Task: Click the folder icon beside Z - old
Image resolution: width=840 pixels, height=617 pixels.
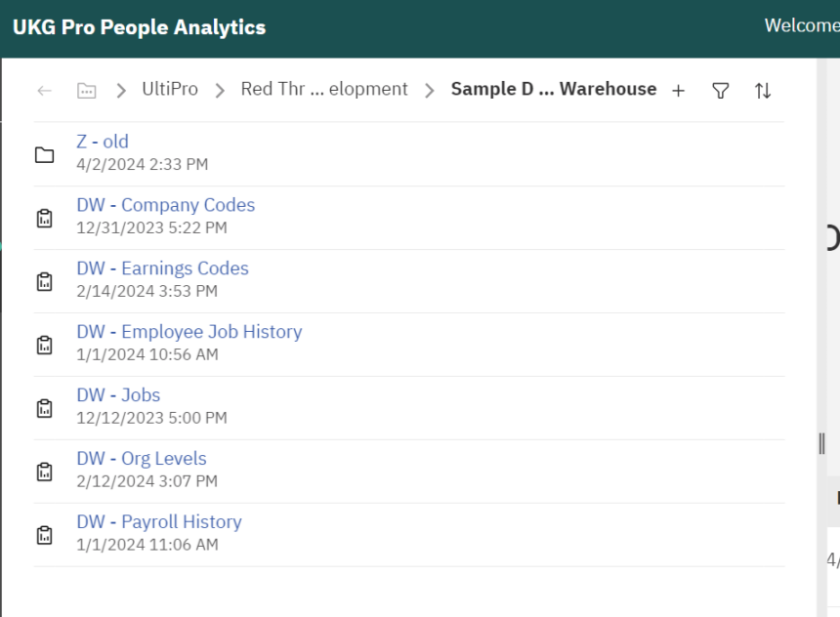Action: pos(44,153)
